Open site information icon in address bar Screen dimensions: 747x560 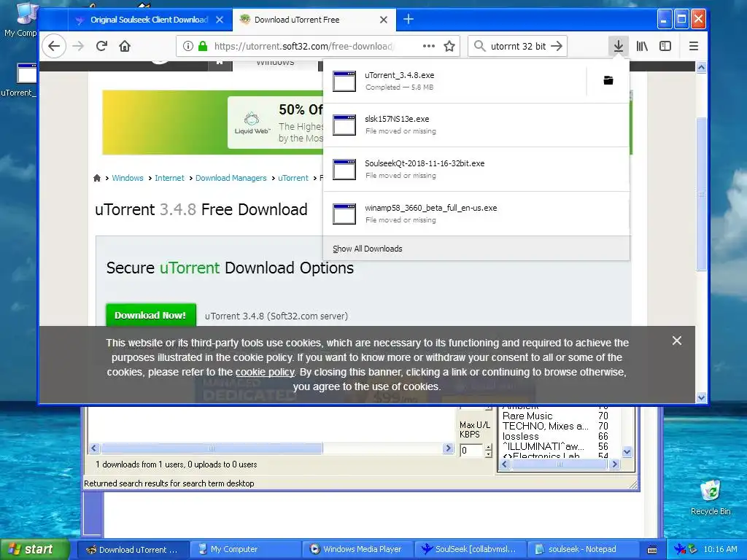pos(188,46)
